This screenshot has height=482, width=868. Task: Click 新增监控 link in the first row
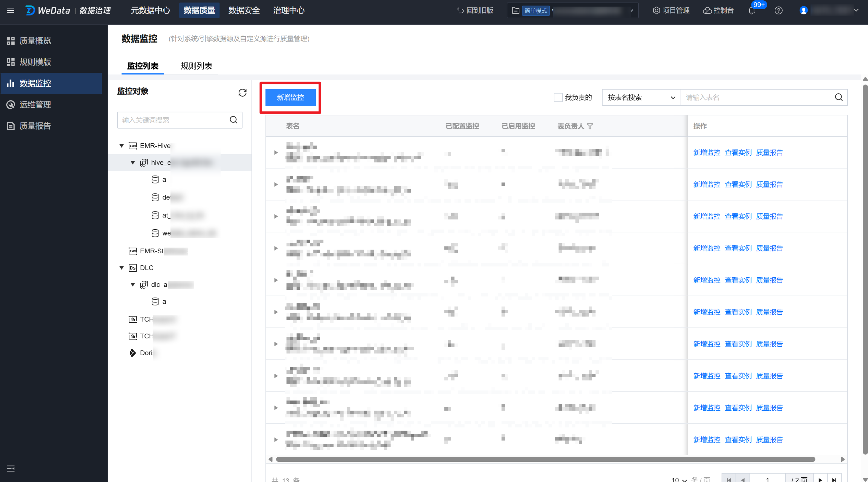point(707,153)
